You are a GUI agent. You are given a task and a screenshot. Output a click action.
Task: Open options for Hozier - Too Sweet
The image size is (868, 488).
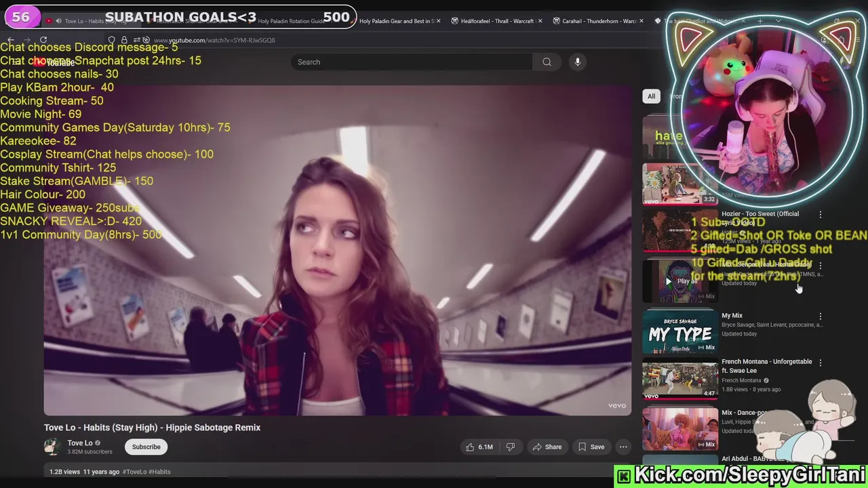(x=821, y=215)
